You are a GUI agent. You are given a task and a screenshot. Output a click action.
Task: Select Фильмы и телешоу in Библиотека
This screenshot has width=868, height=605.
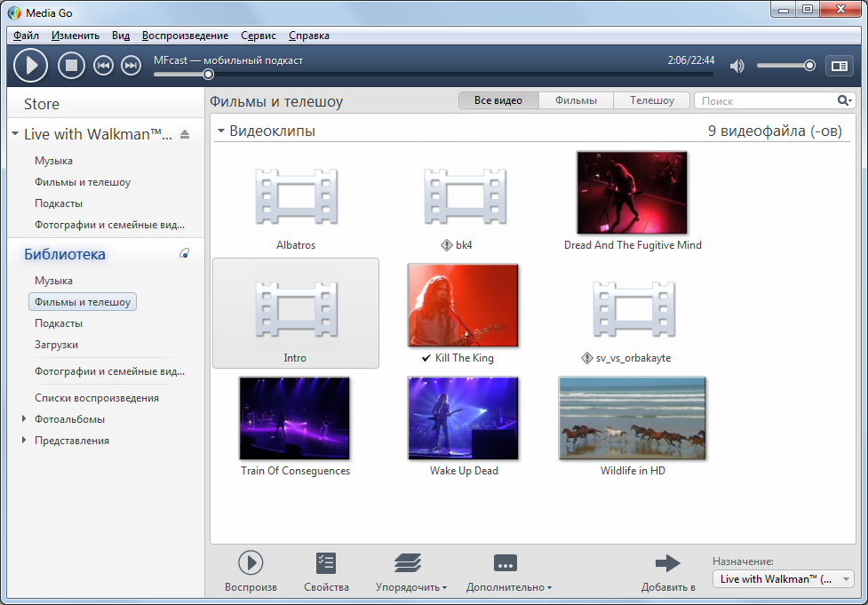click(83, 302)
